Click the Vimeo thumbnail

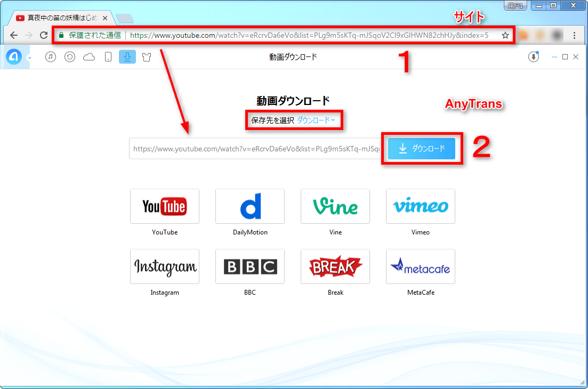(x=420, y=206)
